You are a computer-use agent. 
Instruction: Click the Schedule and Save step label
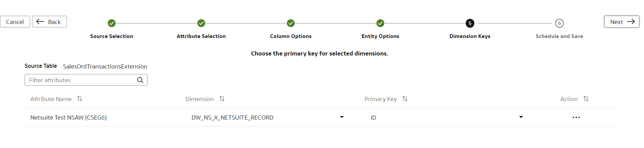tap(559, 36)
